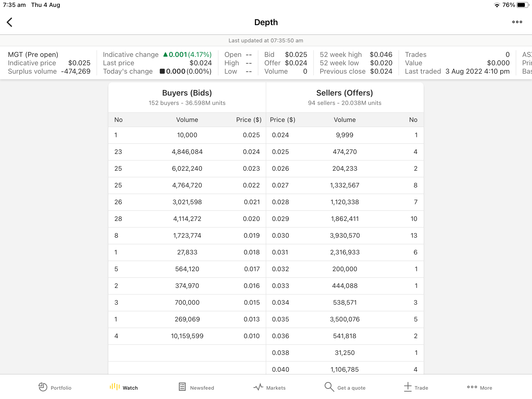Viewport: 532px width, 399px height.
Task: Tap the Get a quote label
Action: click(x=351, y=388)
